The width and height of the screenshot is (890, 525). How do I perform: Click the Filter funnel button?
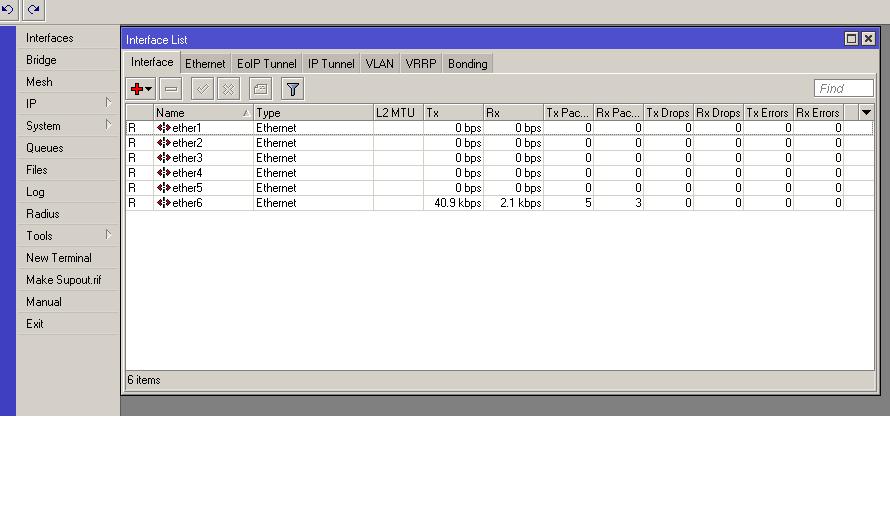(x=292, y=89)
